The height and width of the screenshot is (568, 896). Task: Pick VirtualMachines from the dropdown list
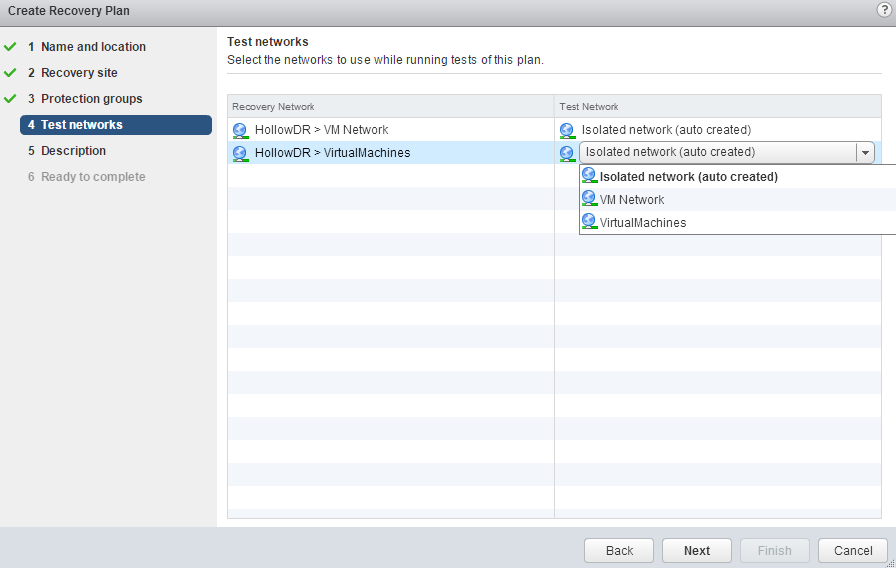coord(643,223)
